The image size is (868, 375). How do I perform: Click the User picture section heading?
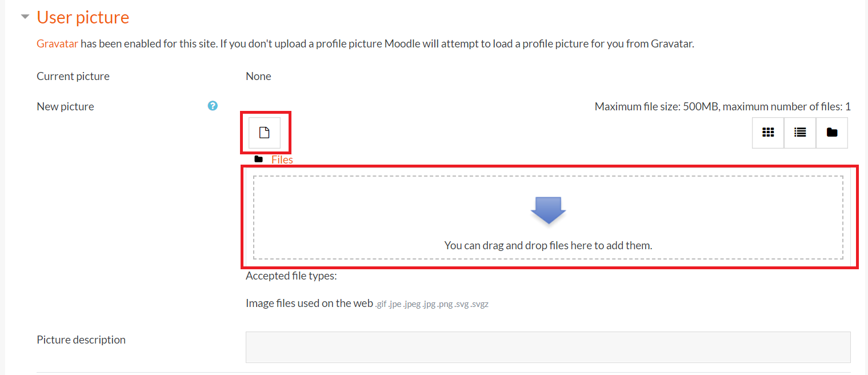pyautogui.click(x=83, y=17)
